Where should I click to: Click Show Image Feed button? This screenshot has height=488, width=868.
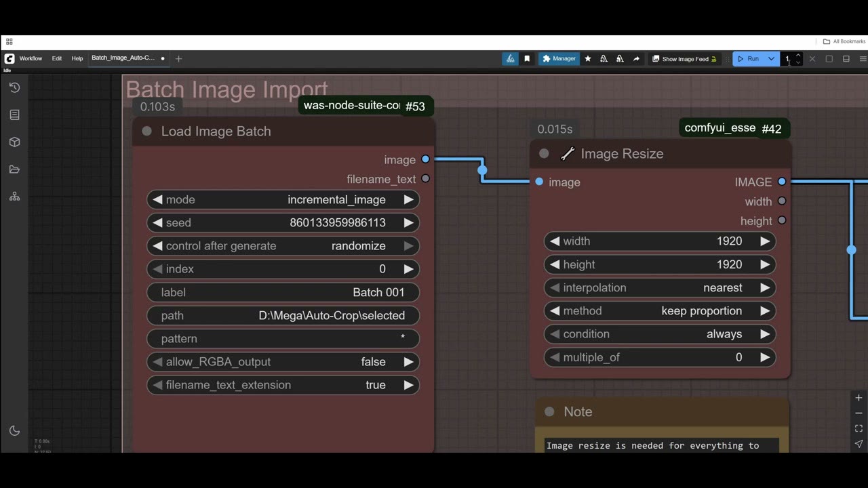tap(685, 59)
